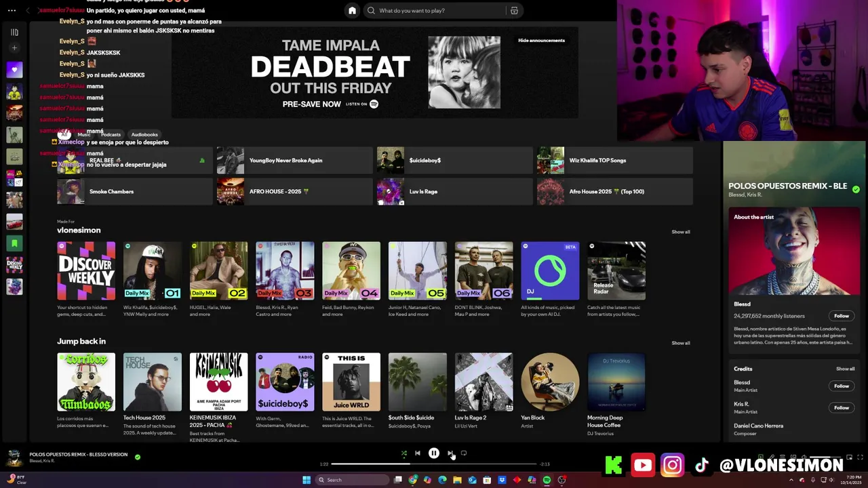Screen dimensions: 868x488
Task: Pause the current song
Action: [434, 453]
